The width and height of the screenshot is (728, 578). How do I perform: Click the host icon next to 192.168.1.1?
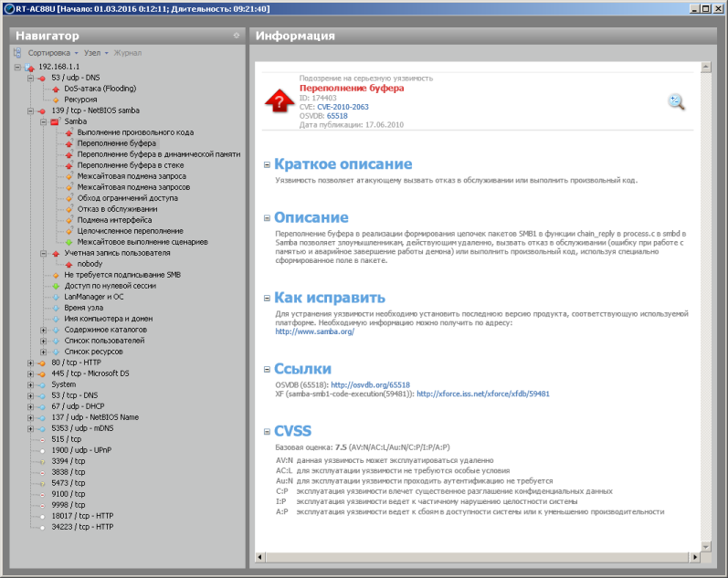(30, 68)
